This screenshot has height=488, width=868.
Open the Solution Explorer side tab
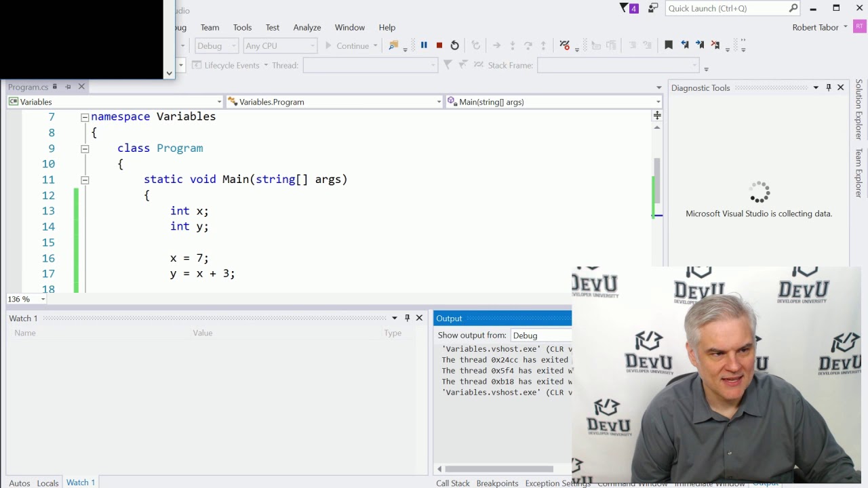[x=859, y=110]
